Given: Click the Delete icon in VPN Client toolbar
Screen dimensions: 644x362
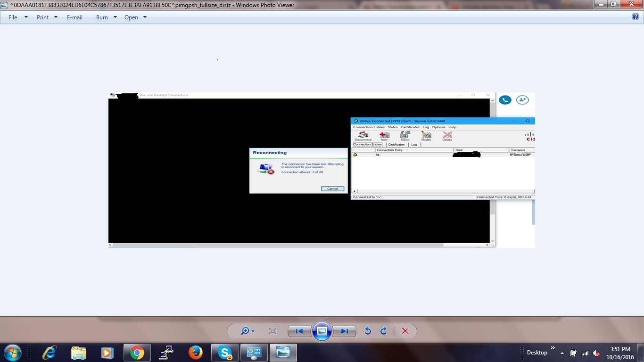Looking at the screenshot, I should coord(446,135).
